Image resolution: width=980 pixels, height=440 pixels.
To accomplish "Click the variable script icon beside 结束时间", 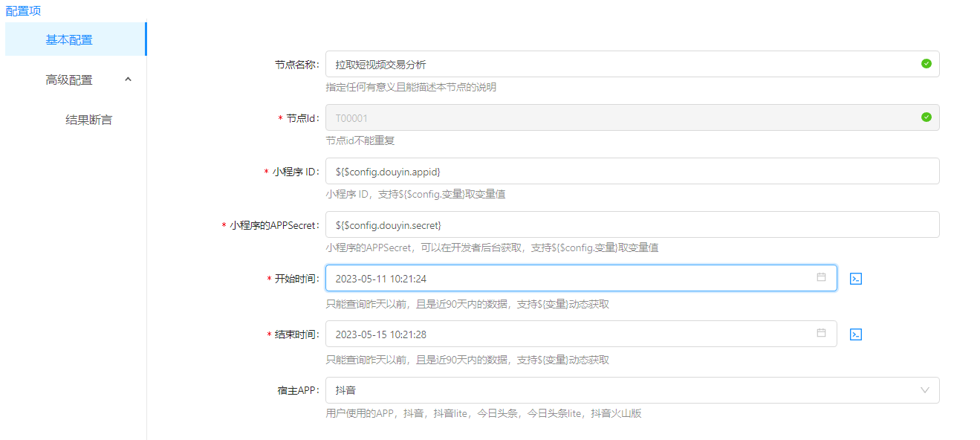I will [x=855, y=334].
